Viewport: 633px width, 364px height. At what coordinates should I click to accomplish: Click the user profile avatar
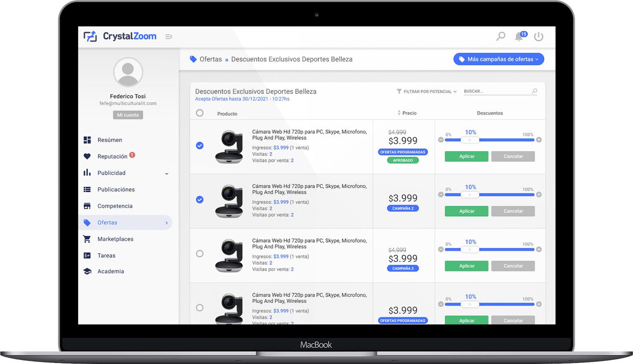coord(128,72)
